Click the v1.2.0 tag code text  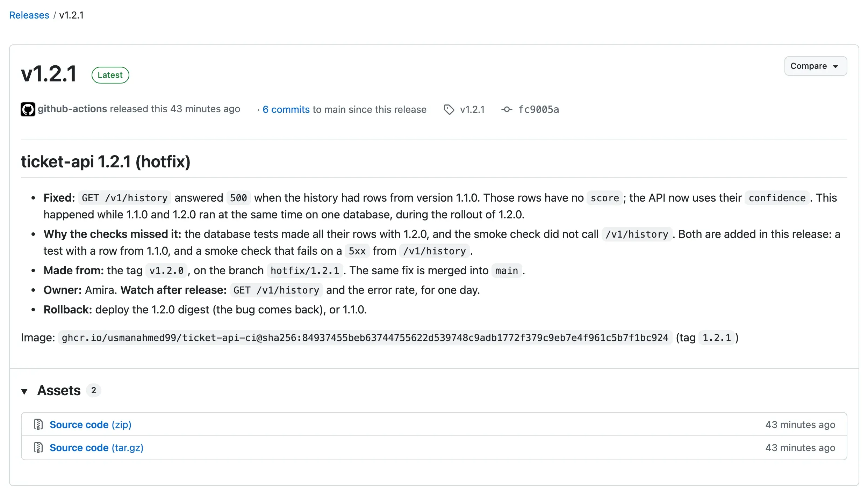[x=166, y=270]
